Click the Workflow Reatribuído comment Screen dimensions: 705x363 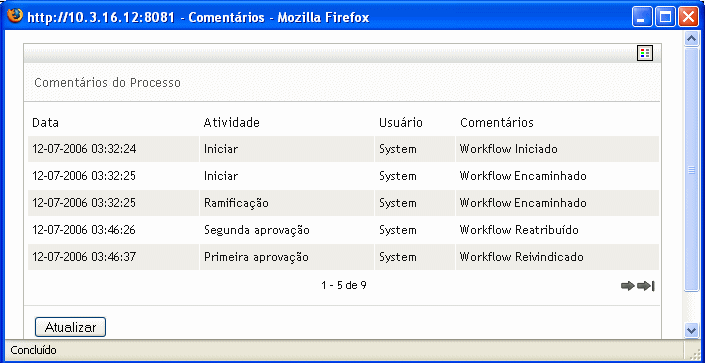click(x=519, y=230)
